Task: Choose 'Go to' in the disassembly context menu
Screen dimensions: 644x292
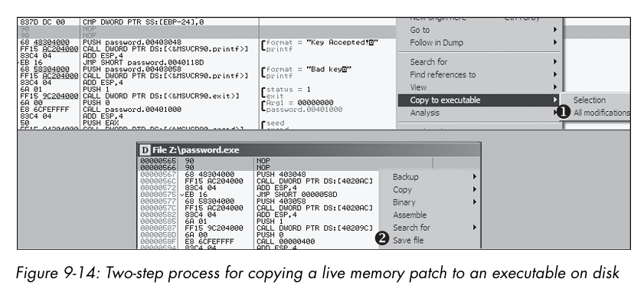Action: (420, 30)
